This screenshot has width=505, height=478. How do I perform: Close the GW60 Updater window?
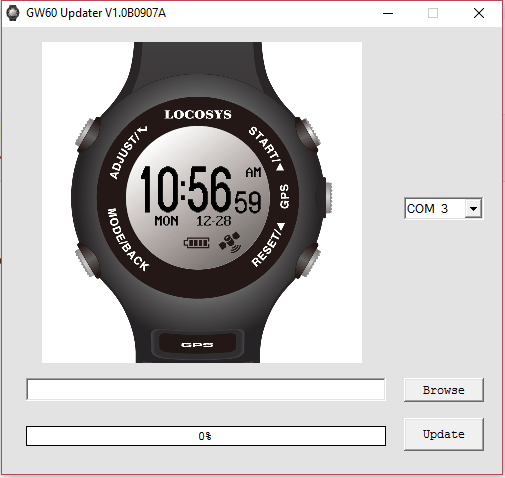point(479,13)
